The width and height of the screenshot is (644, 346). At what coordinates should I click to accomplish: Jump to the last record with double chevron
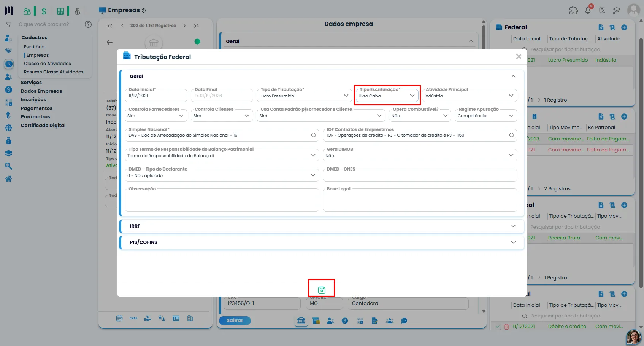tap(197, 26)
